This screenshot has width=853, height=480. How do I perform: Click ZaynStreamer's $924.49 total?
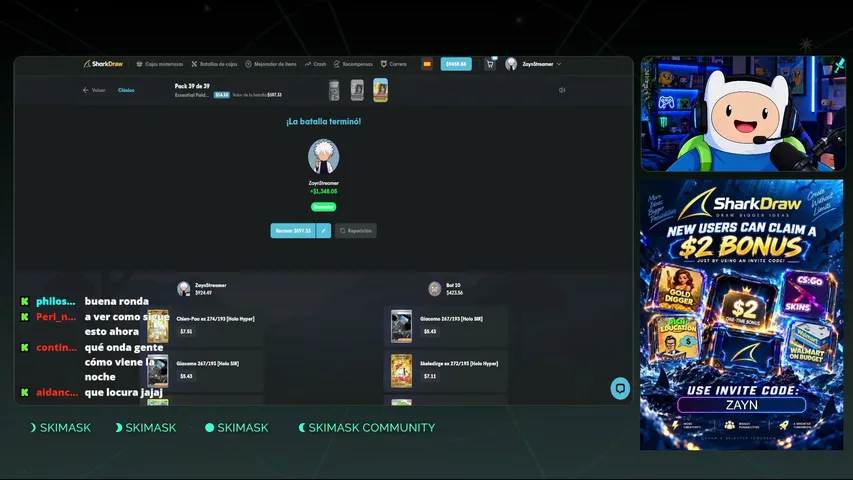point(203,293)
